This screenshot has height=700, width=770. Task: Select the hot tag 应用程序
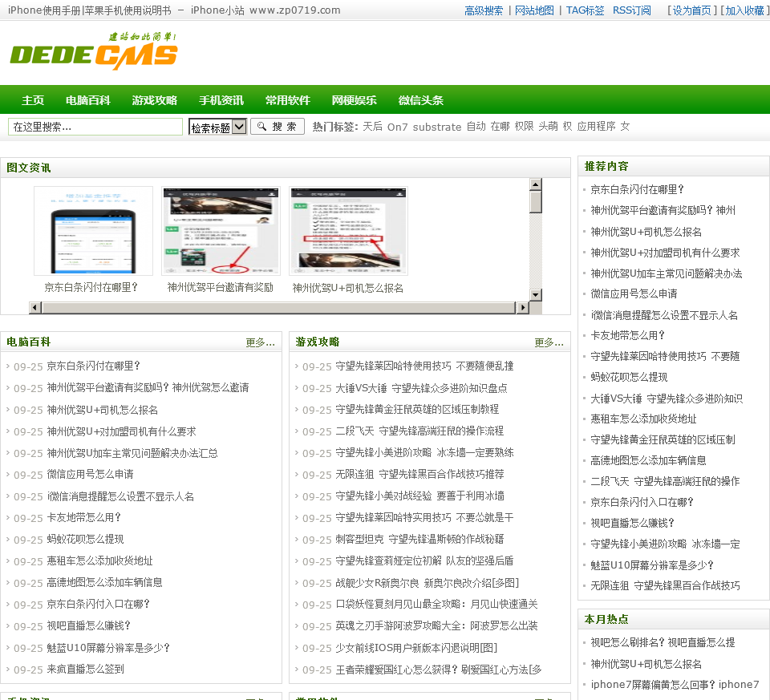(596, 127)
